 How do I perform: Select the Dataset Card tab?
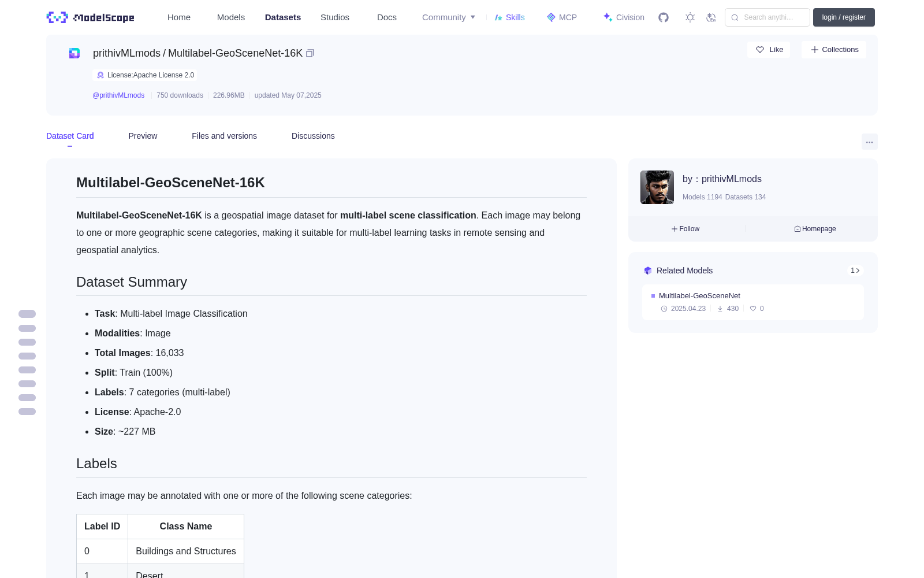(x=70, y=136)
